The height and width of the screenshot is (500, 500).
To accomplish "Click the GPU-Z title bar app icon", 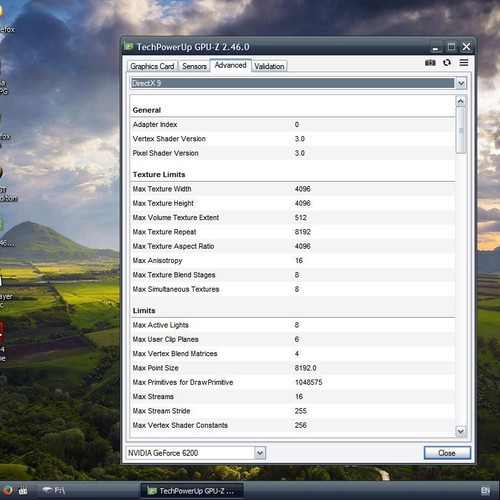I will pos(129,46).
